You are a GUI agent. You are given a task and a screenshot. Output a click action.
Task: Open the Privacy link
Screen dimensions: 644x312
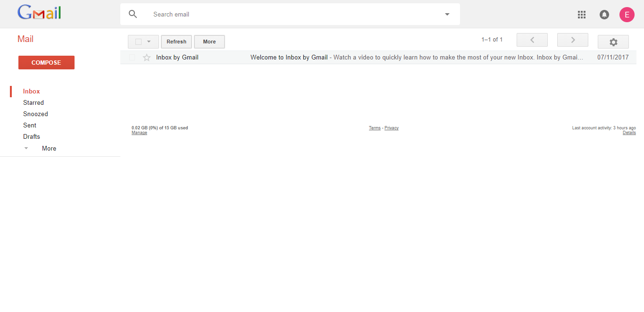[x=392, y=128]
